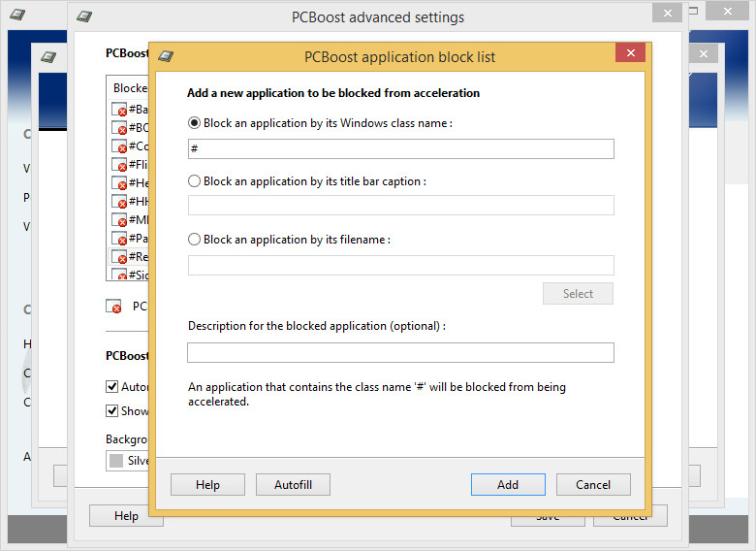
Task: Toggle the 'Show' checkbox in advanced settings
Action: coord(111,410)
